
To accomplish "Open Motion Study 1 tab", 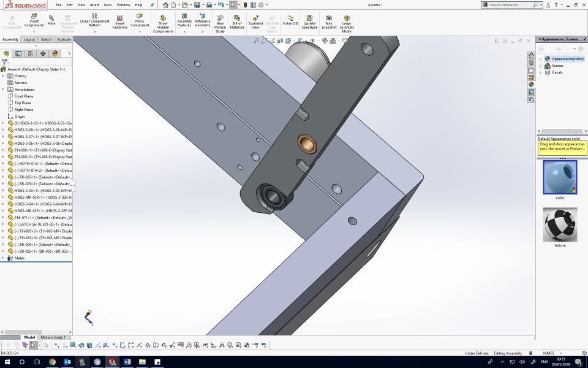I will [x=53, y=337].
